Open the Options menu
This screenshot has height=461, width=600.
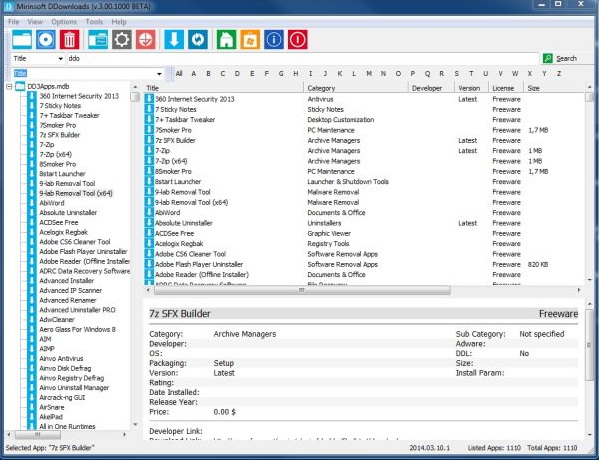[64, 22]
